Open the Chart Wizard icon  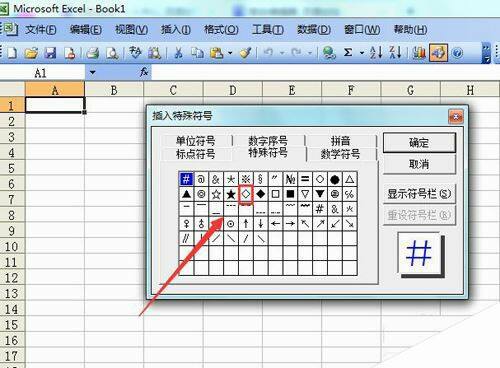tap(419, 53)
